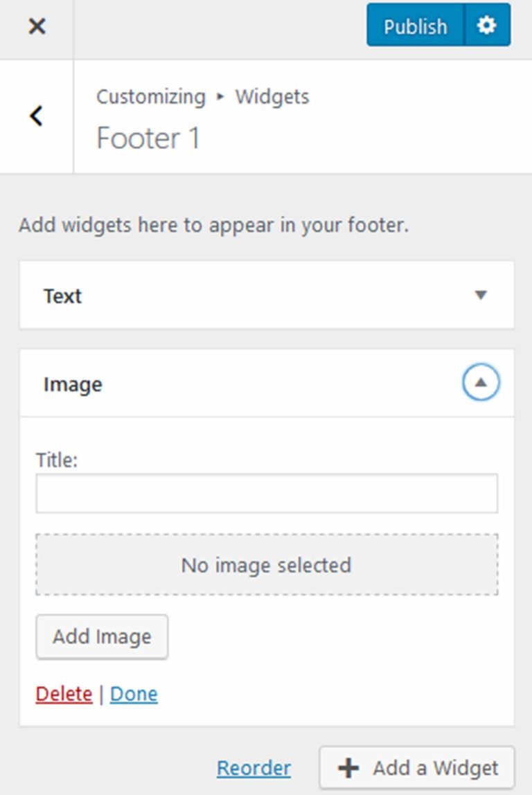
Task: Open Reorder mode for footer widgets
Action: (x=254, y=767)
